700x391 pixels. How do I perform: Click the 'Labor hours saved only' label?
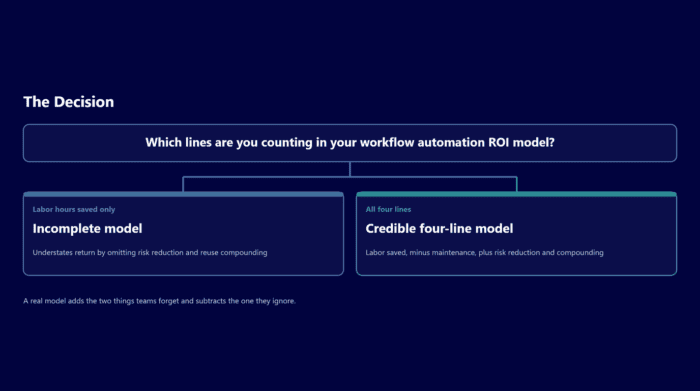click(x=74, y=209)
